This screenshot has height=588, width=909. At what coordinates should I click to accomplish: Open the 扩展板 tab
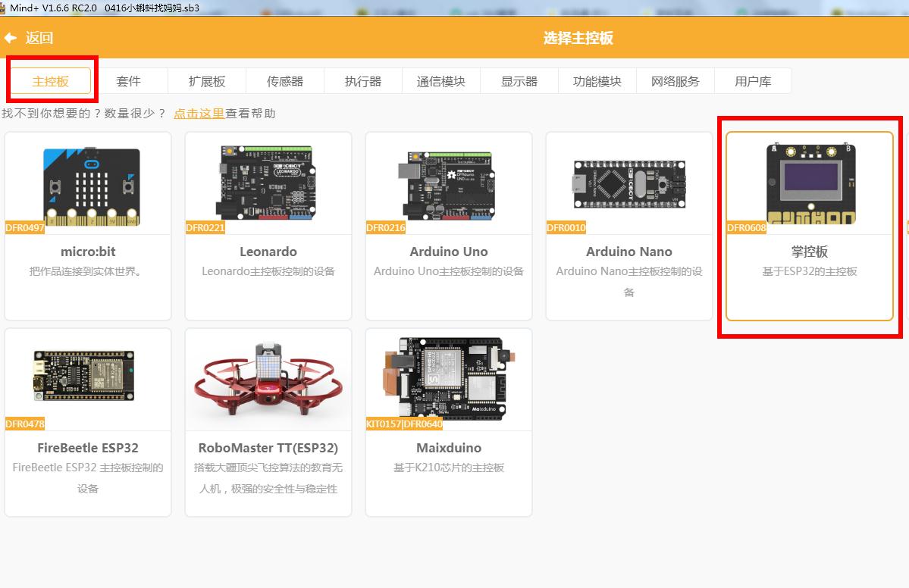[x=207, y=81]
